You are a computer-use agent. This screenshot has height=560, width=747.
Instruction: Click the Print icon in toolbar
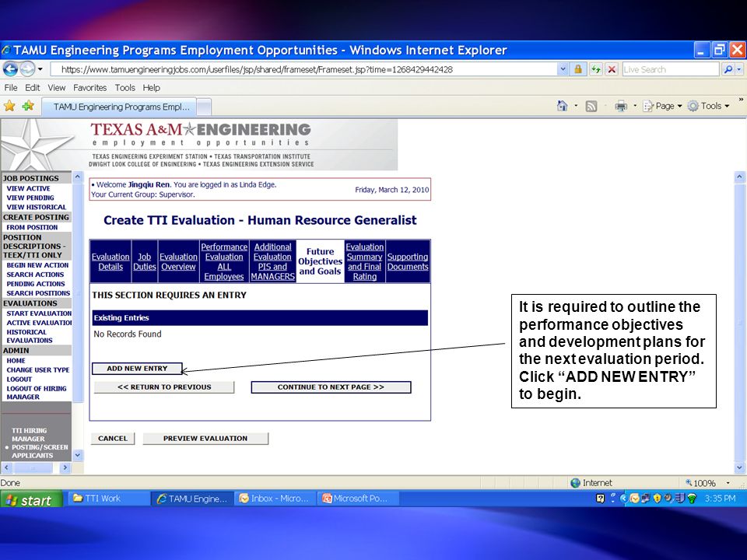(621, 107)
